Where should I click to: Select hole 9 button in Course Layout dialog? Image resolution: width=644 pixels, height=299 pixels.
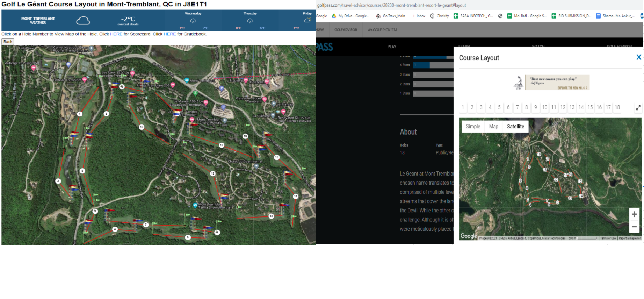(536, 108)
